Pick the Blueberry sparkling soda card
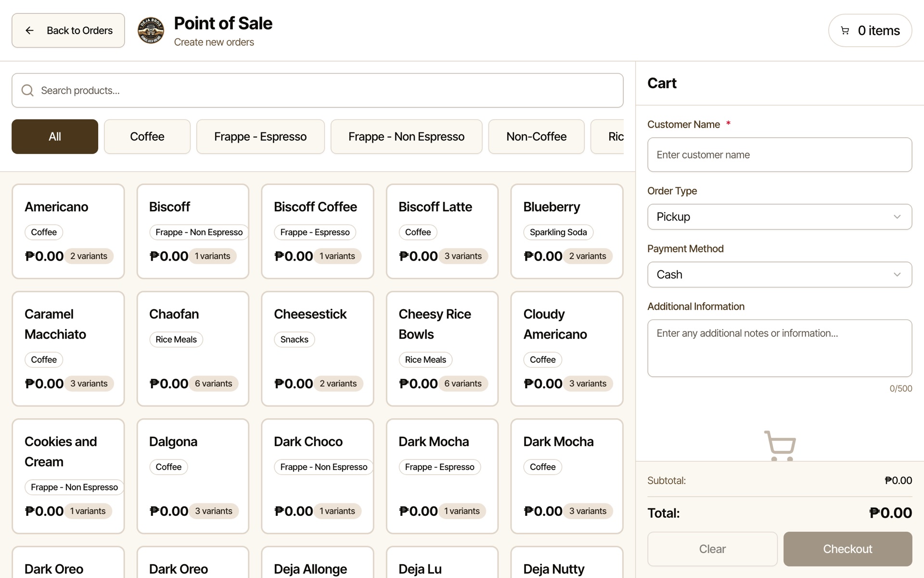 pos(567,231)
